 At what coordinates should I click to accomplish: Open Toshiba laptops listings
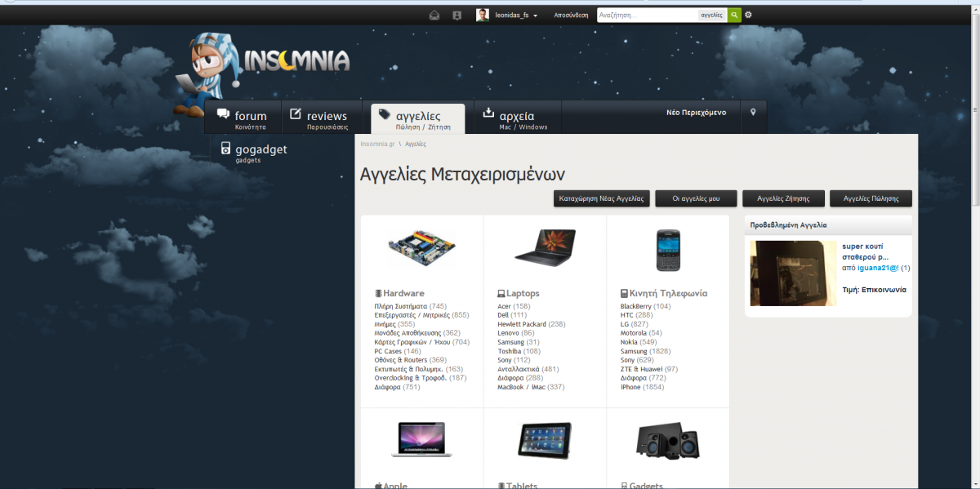click(509, 351)
